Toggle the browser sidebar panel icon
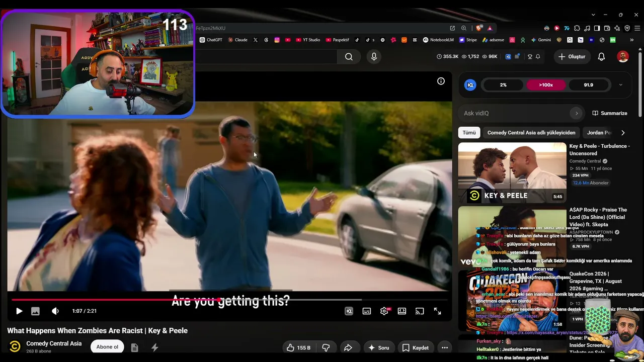644x362 pixels. 597,28
